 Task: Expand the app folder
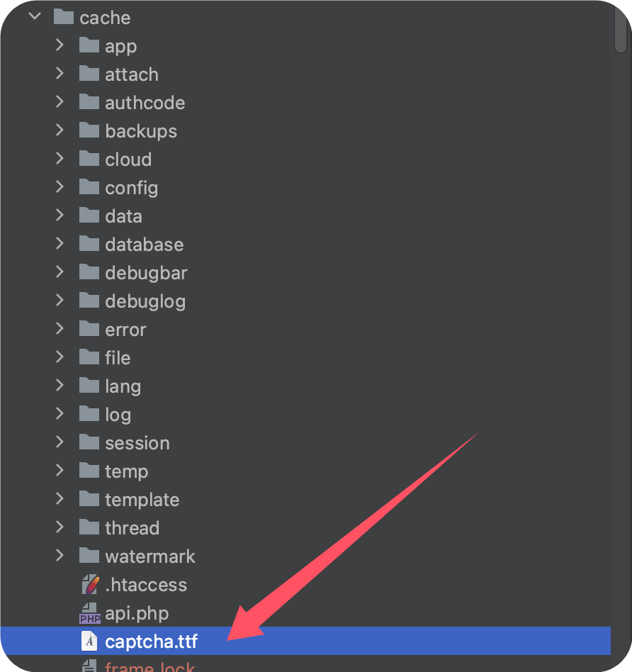coord(60,45)
